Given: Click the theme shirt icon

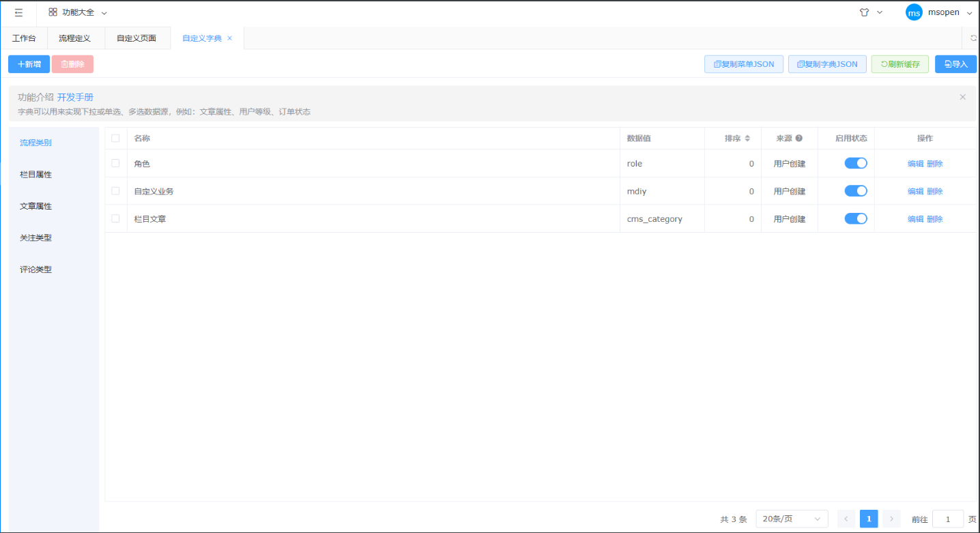Looking at the screenshot, I should [x=864, y=12].
